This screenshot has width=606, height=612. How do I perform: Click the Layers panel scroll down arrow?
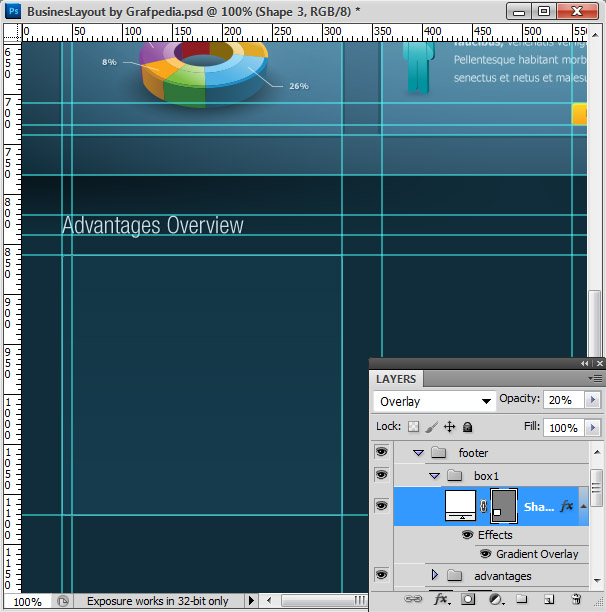tap(597, 580)
